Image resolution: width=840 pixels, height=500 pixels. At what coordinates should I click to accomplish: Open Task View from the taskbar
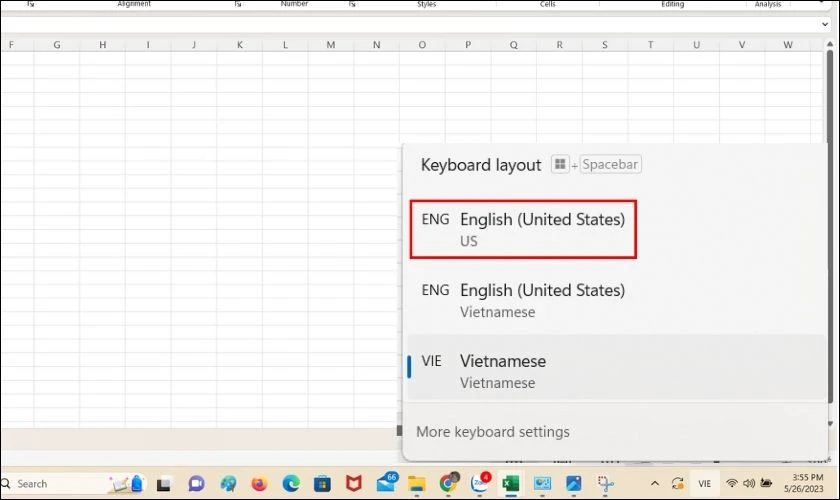pos(163,484)
